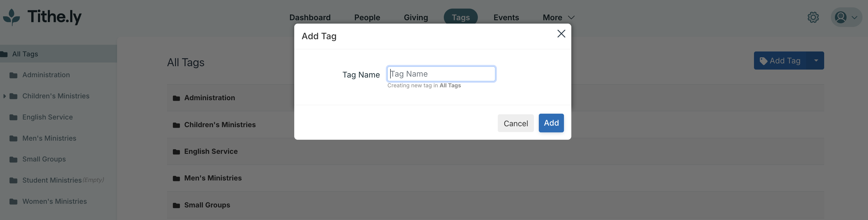Image resolution: width=868 pixels, height=220 pixels.
Task: Select Children's Ministries in sidebar tree
Action: pos(56,96)
